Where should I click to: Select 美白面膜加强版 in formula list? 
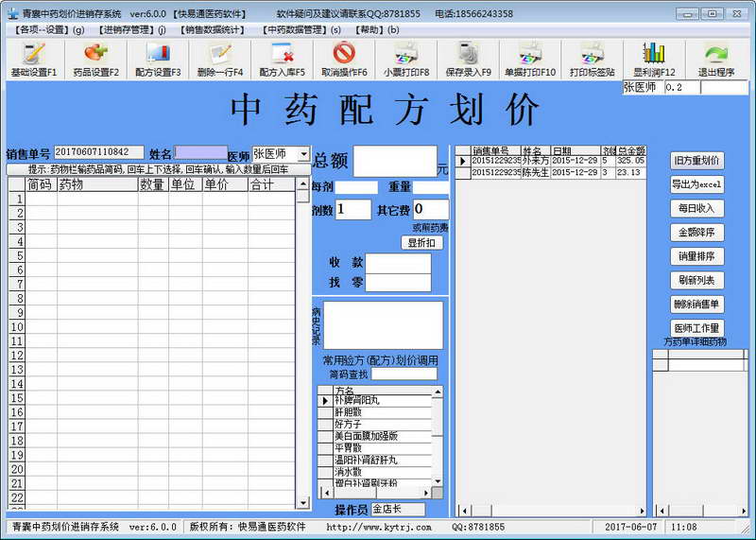tap(383, 436)
